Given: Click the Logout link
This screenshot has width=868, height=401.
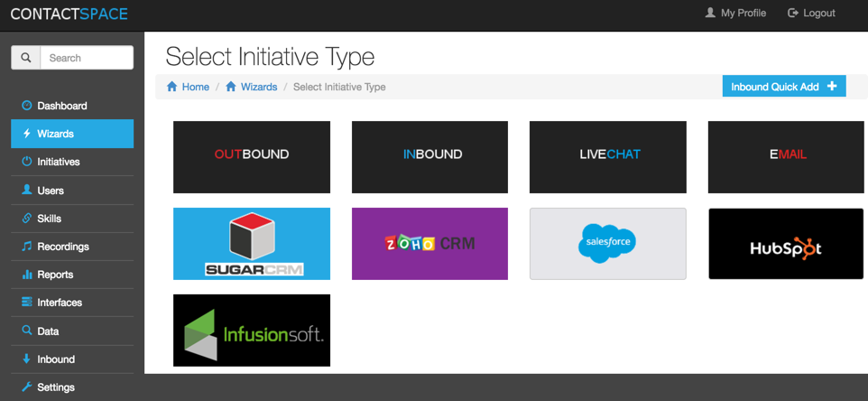Looking at the screenshot, I should [x=811, y=13].
